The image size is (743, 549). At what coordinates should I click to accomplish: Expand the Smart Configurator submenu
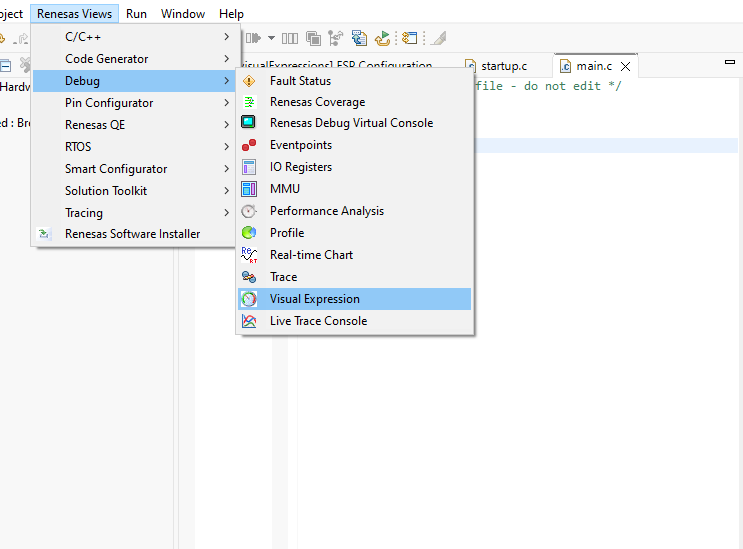[134, 169]
